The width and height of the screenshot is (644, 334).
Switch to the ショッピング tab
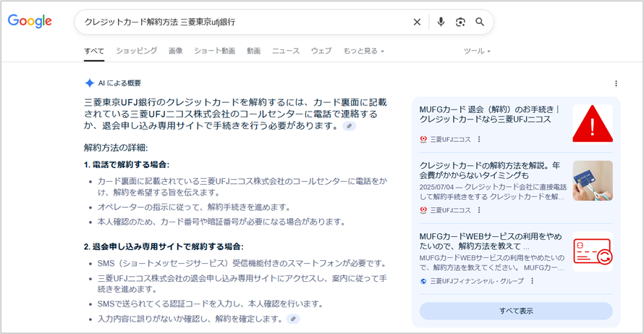(x=136, y=51)
